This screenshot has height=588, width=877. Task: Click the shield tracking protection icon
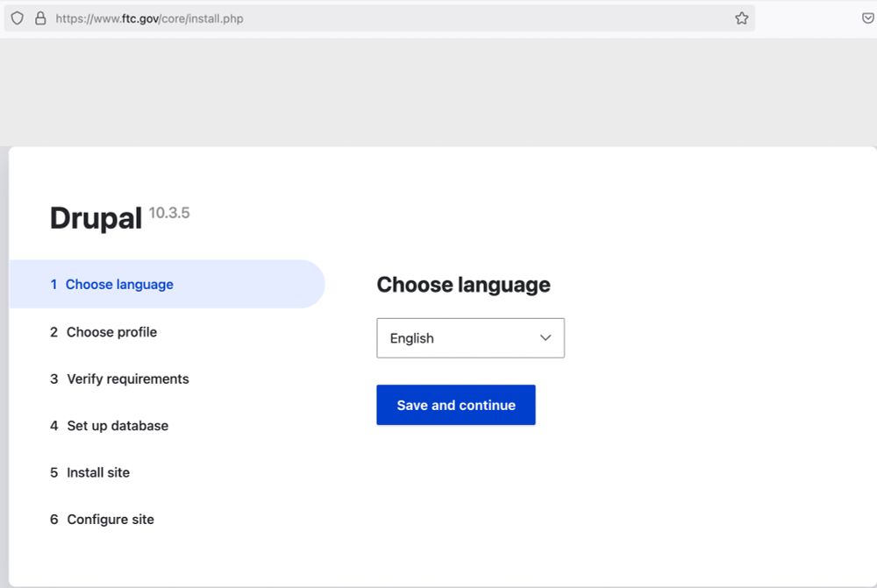click(18, 18)
